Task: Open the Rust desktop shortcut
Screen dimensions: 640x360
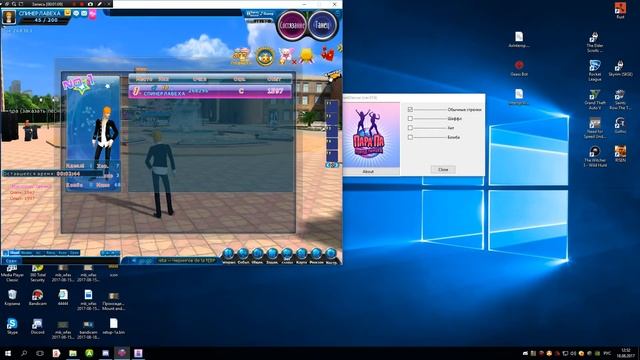Action: [x=620, y=10]
